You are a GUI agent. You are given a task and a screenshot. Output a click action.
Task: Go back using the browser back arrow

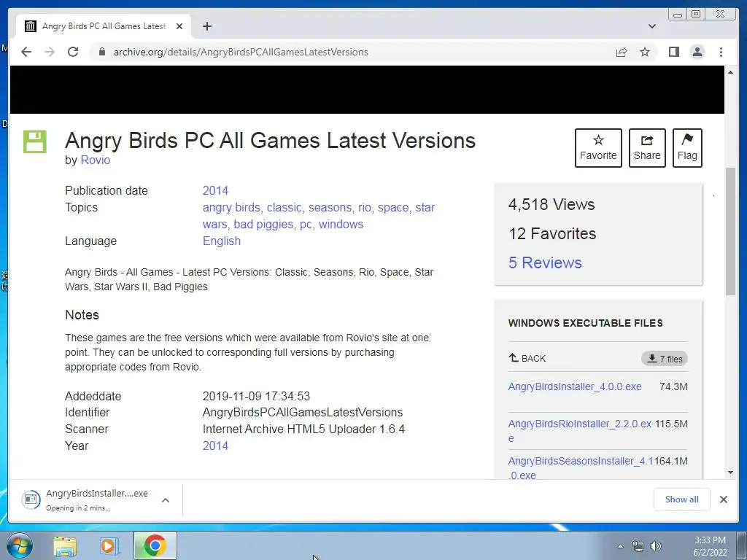pyautogui.click(x=26, y=52)
